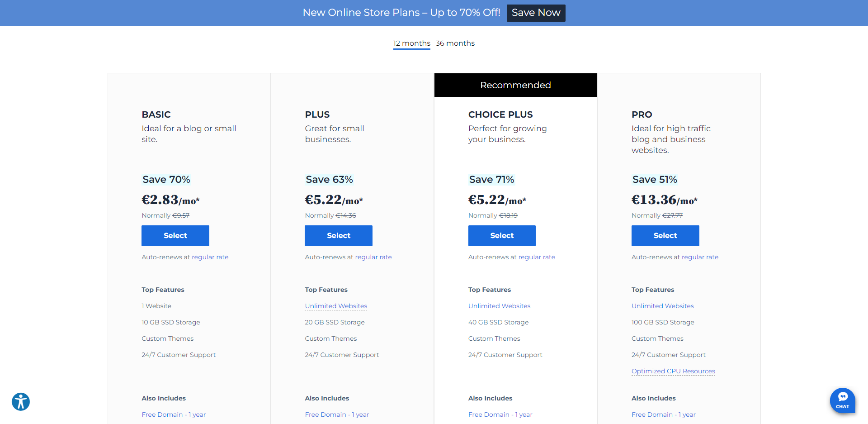Screen dimensions: 868x424
Task: Select the Choice Plus plan
Action: (502, 236)
